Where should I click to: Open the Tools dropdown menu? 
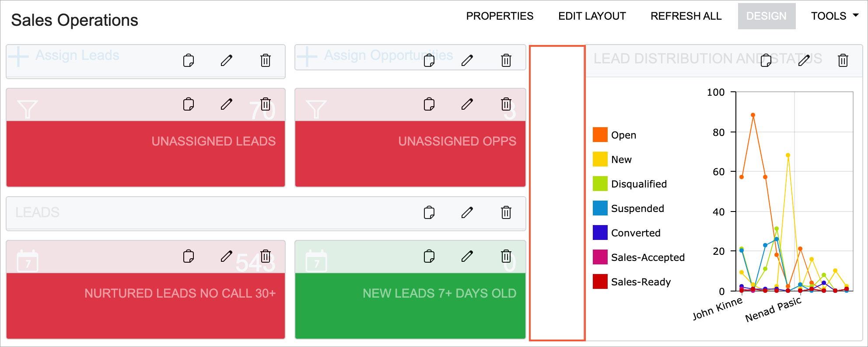pyautogui.click(x=835, y=16)
